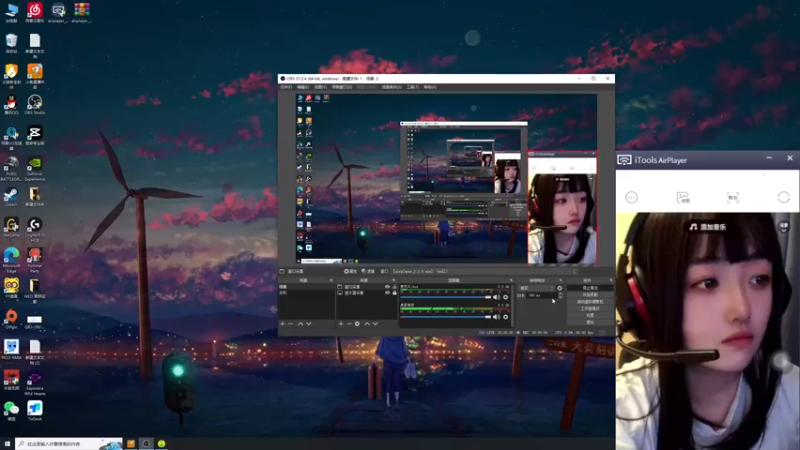Open the Edit menu in OBS
This screenshot has width=800, height=450.
pyautogui.click(x=303, y=87)
